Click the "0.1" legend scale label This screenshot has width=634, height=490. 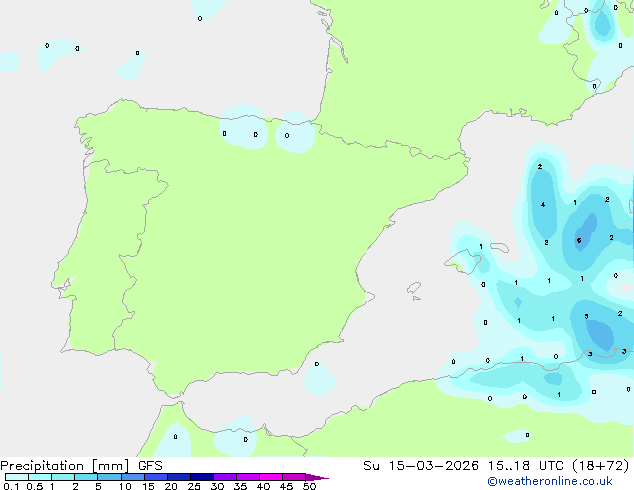[x=11, y=486]
